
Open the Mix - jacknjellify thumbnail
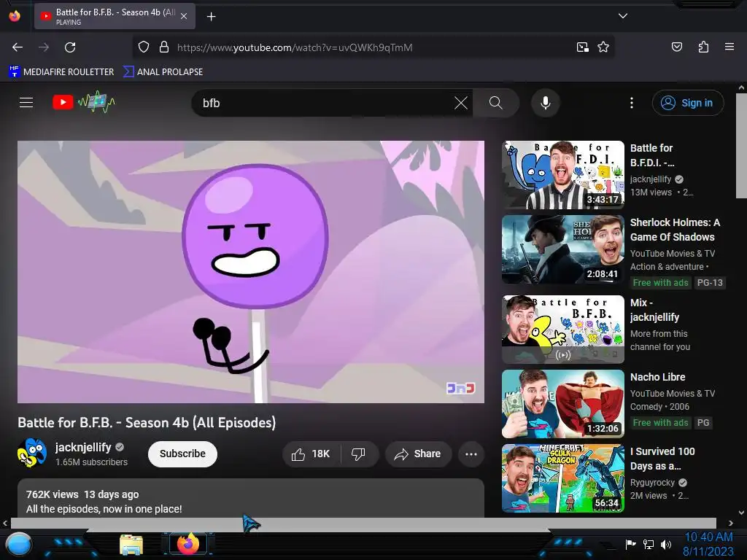click(x=563, y=330)
